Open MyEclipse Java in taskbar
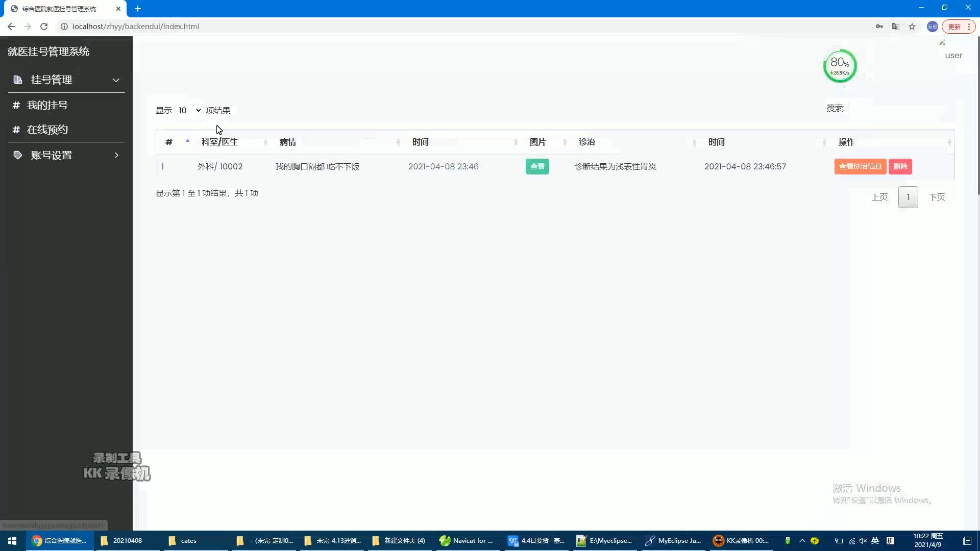Image resolution: width=980 pixels, height=551 pixels. click(x=673, y=541)
